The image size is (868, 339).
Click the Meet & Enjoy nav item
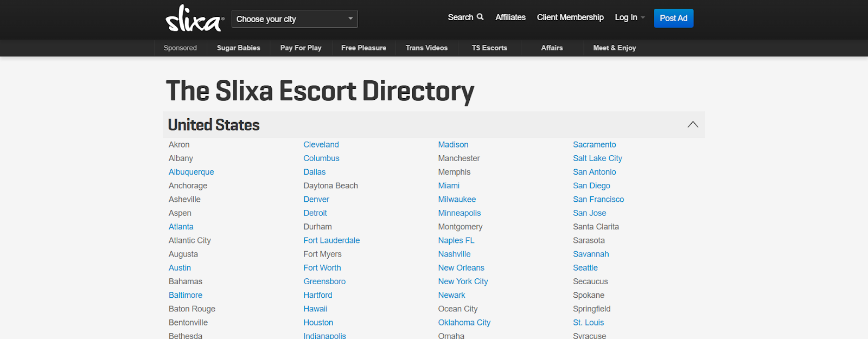tap(614, 48)
